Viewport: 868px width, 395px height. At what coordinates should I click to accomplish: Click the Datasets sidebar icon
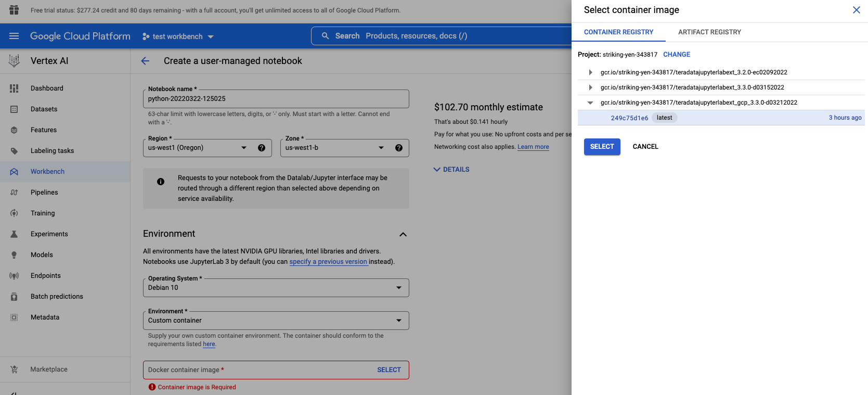(14, 109)
